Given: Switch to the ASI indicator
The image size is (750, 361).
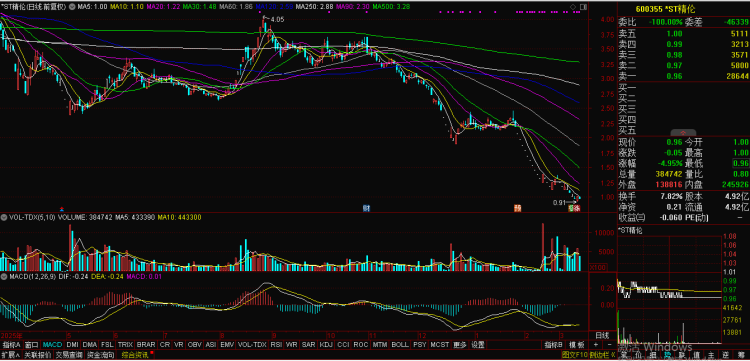Looking at the screenshot, I should click(x=211, y=345).
